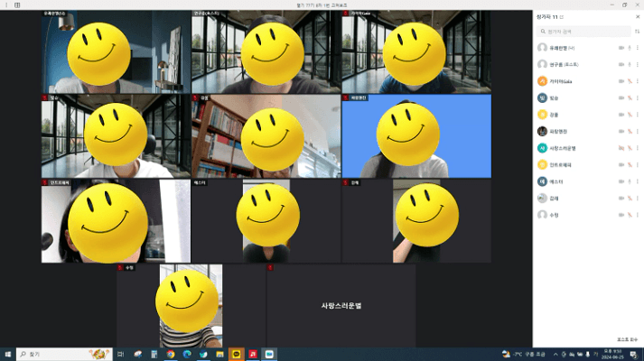
Task: Click the grid layout icon at top left
Action: [17, 5]
